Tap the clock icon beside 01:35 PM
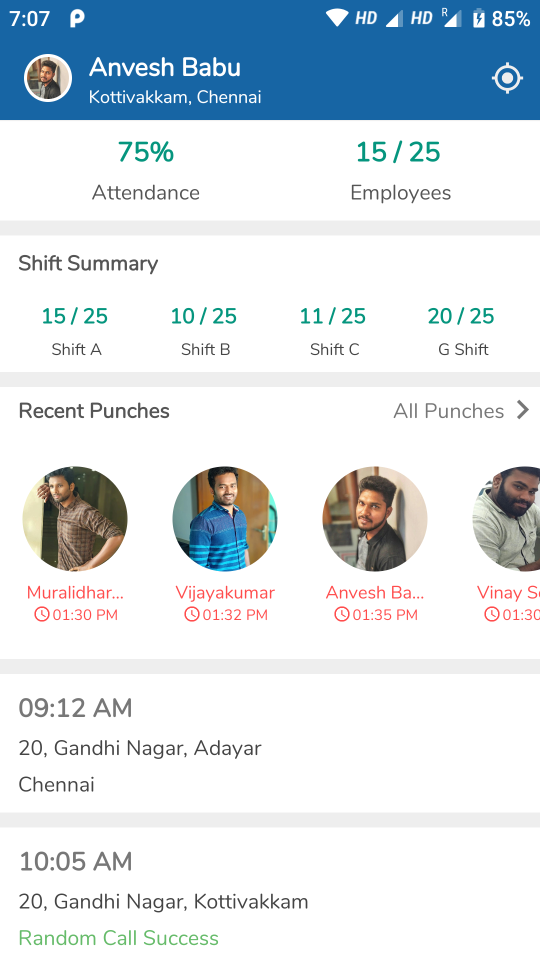 (x=342, y=614)
